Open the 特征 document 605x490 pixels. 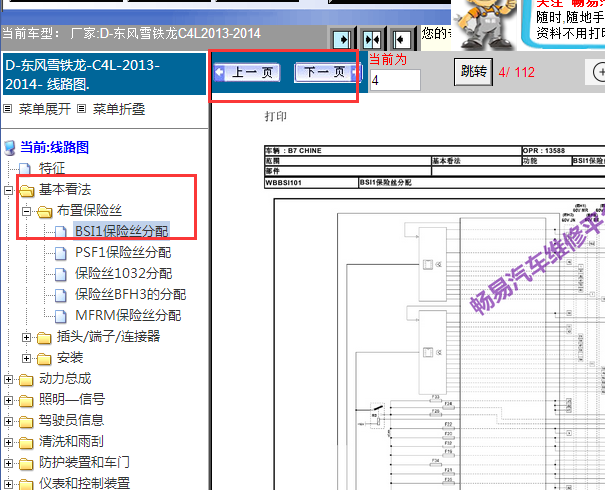point(52,168)
